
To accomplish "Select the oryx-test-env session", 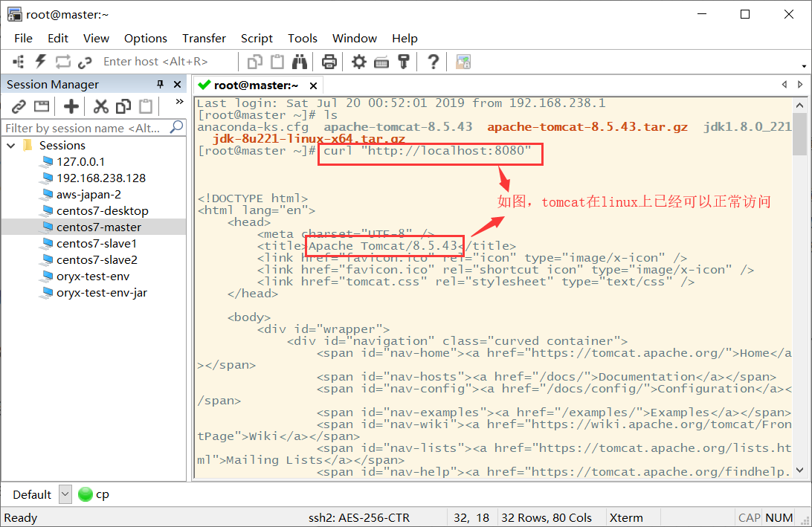I will (93, 277).
